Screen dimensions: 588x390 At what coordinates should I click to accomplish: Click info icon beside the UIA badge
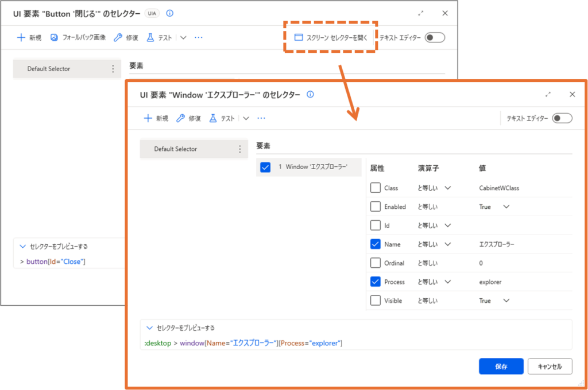click(169, 14)
